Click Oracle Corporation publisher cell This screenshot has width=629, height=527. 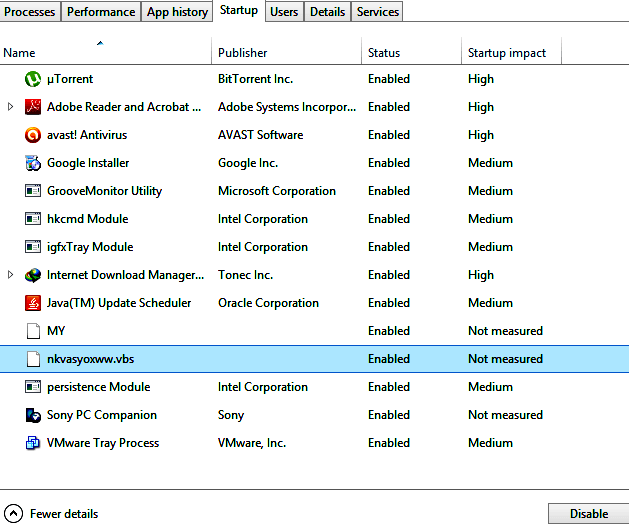point(268,303)
